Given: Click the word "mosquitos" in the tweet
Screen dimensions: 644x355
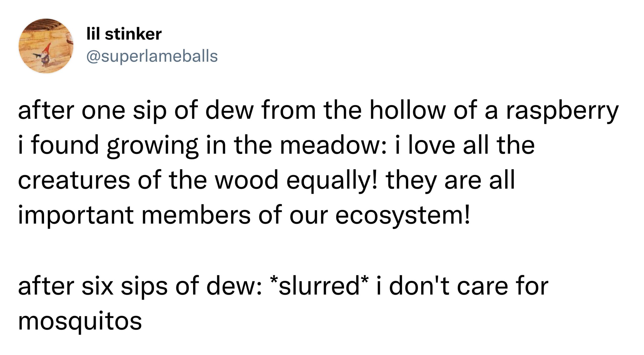Looking at the screenshot, I should point(80,321).
